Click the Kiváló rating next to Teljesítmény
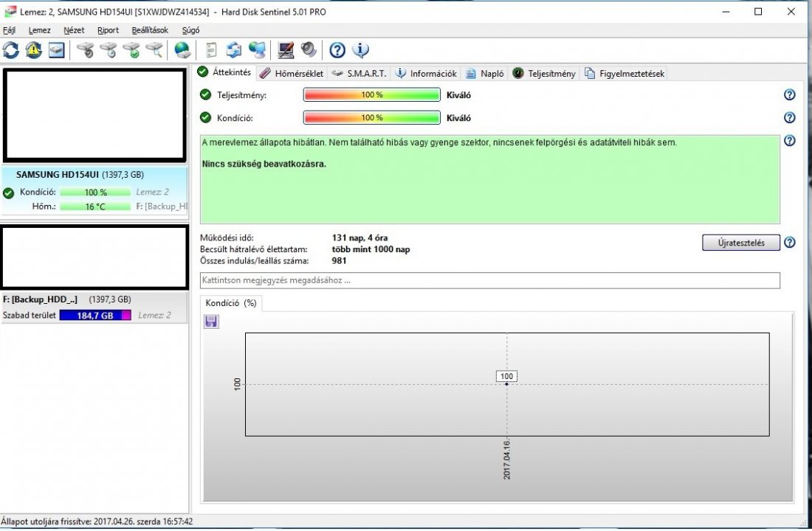Viewport: 812px width, 531px height. [x=458, y=94]
